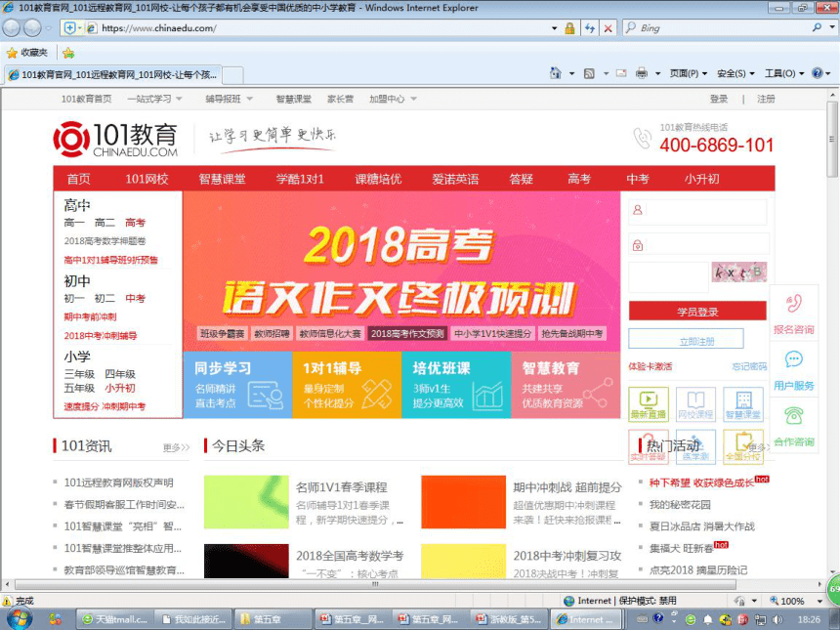Expand the 工具(O) dropdown
The height and width of the screenshot is (630, 840).
click(x=784, y=73)
